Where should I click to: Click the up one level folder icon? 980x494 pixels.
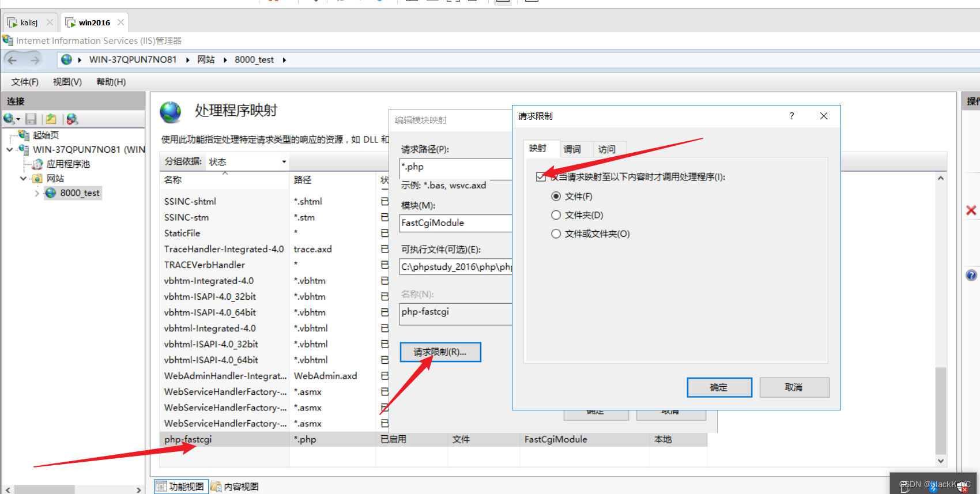coord(51,119)
